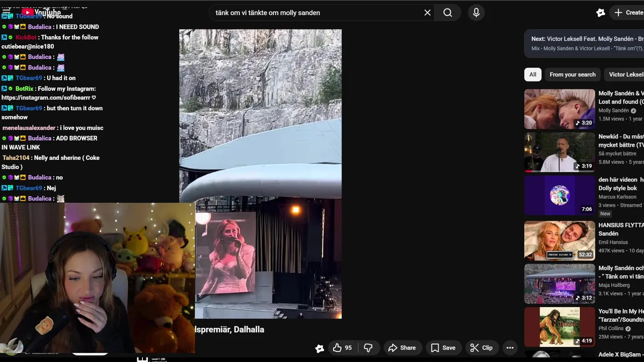The image size is (644, 362).
Task: Open Maja Hallberg Tänk om vi thumbnail
Action: (559, 284)
